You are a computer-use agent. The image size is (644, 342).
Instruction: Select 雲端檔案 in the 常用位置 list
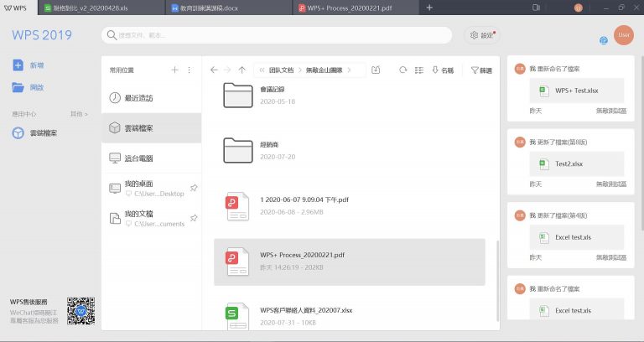point(151,128)
